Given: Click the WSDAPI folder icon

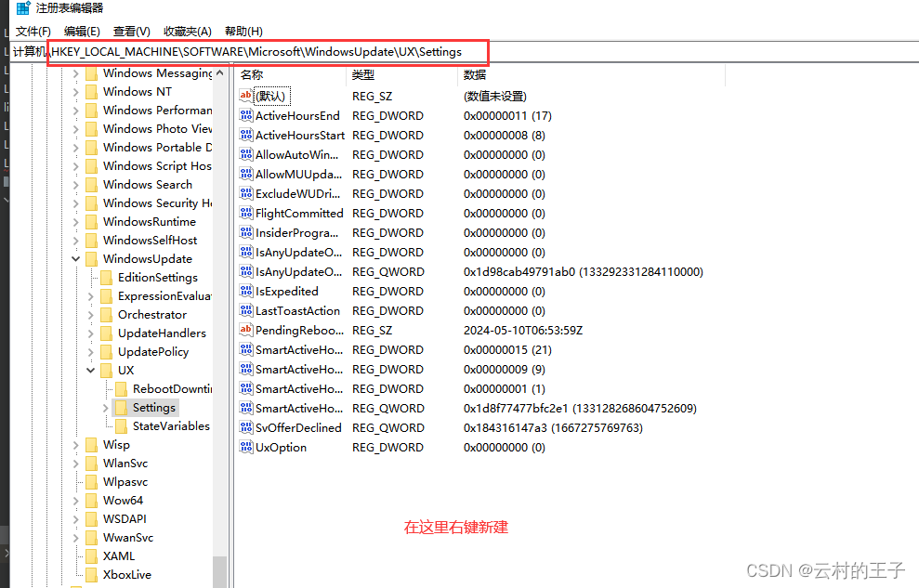Looking at the screenshot, I should (x=91, y=519).
